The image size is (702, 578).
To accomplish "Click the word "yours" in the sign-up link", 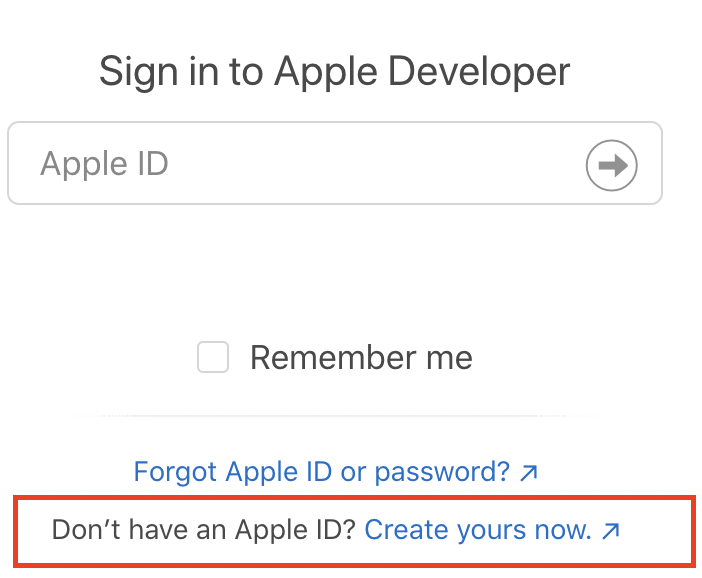I will (x=482, y=531).
